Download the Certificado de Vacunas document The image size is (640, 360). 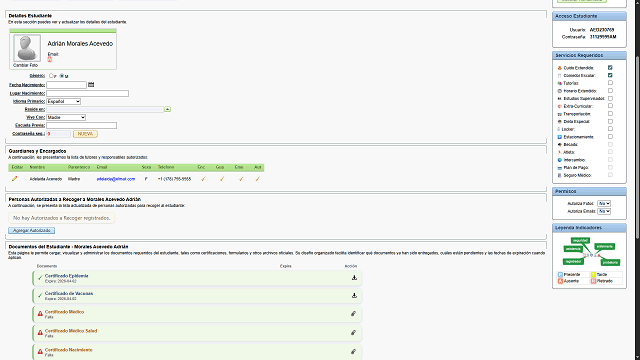coord(354,296)
